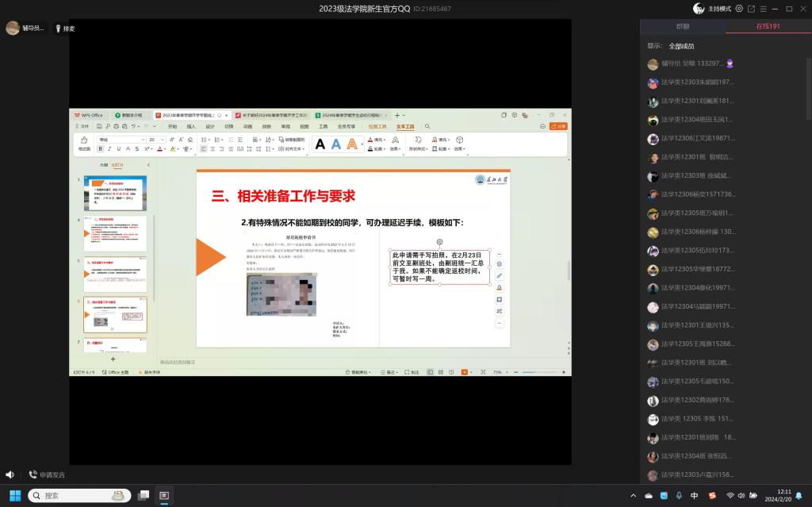Click the 辅导员 host avatar
The width and height of the screenshot is (812, 507).
13,29
